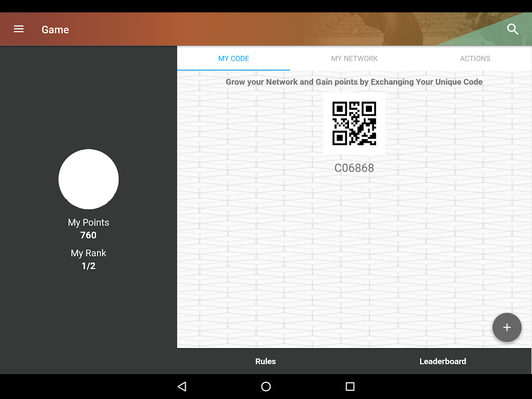Tap the unique code C06868
The width and height of the screenshot is (532, 399).
click(354, 168)
